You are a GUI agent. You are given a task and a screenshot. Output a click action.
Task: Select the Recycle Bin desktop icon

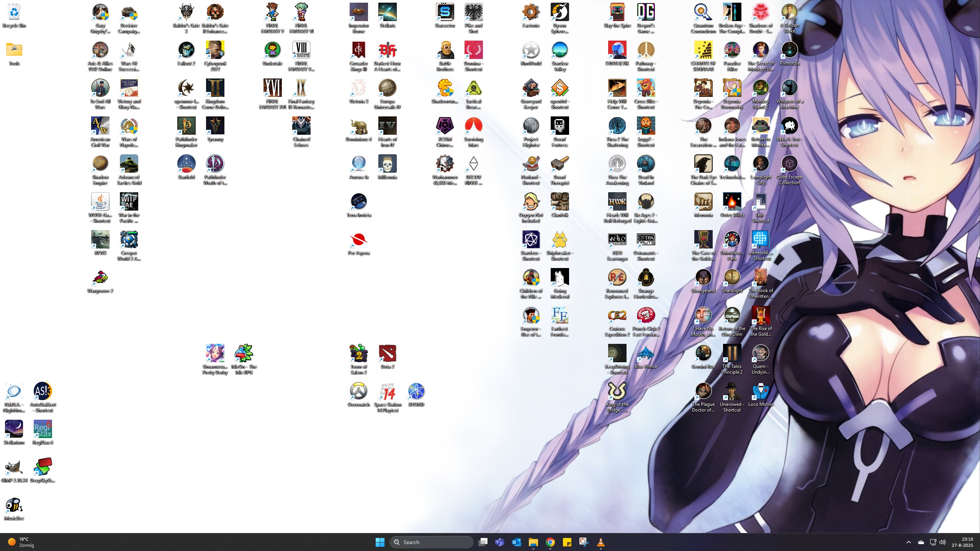pyautogui.click(x=14, y=13)
